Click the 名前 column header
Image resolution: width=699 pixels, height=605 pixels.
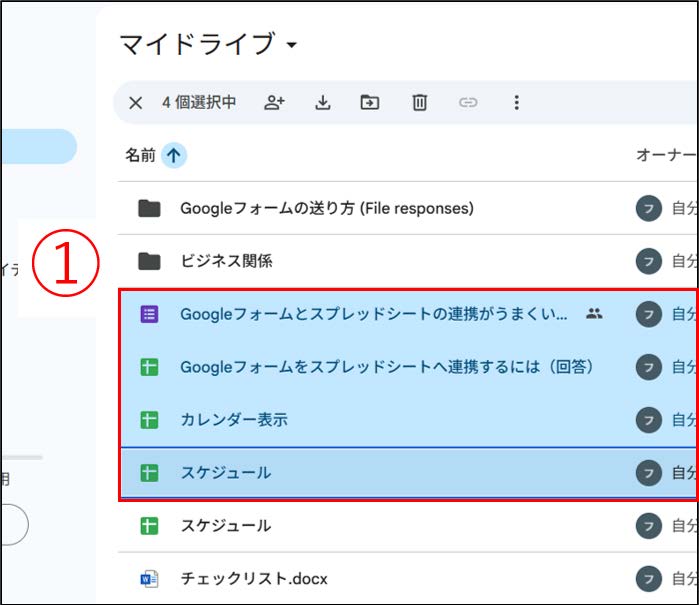(x=140, y=155)
